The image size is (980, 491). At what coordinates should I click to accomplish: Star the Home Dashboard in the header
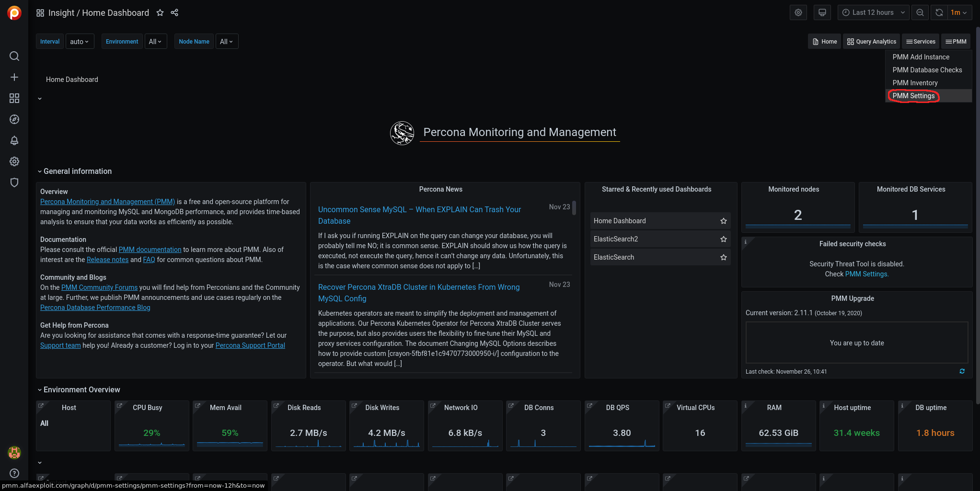(160, 13)
